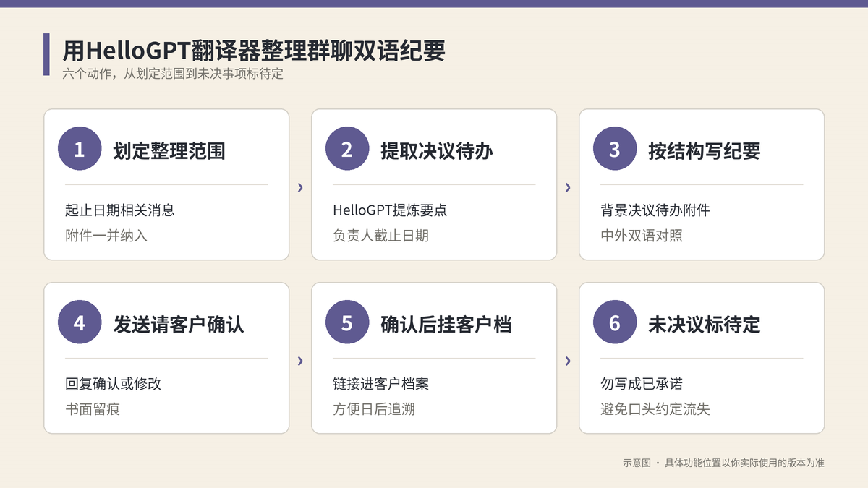Click the step 6 number circle
868x488 pixels.
click(x=615, y=322)
